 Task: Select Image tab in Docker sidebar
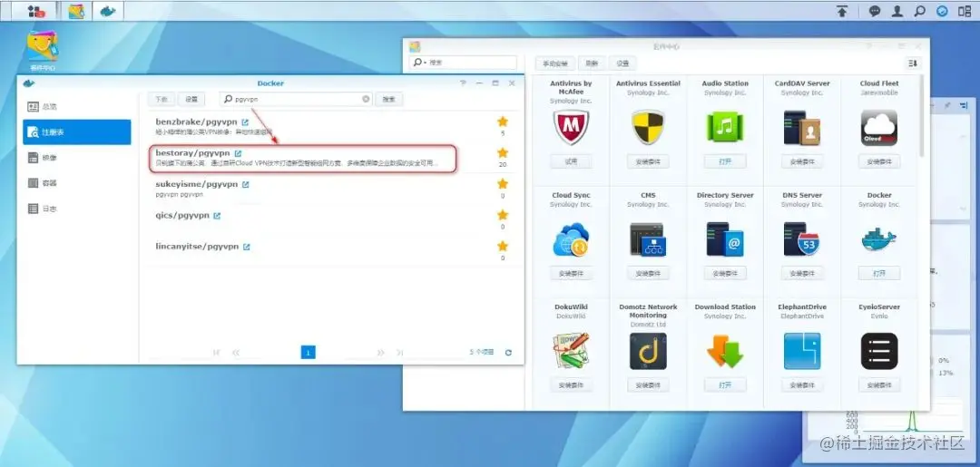click(77, 158)
